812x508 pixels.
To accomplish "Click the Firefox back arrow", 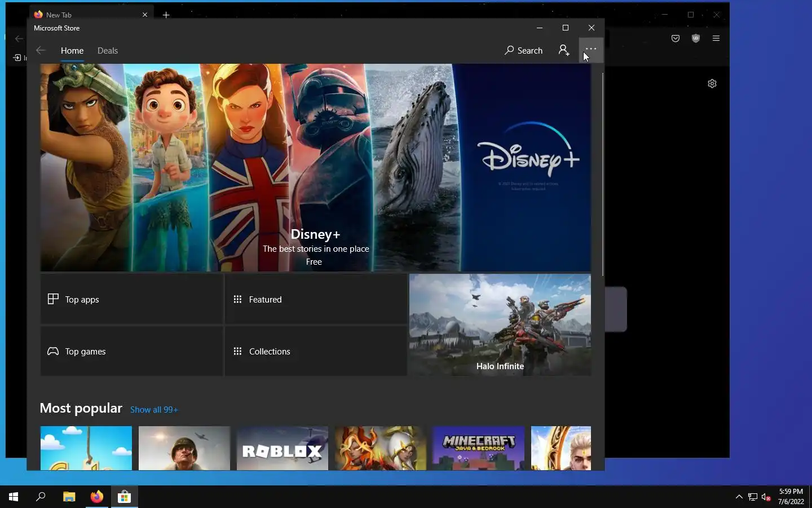I will point(19,38).
